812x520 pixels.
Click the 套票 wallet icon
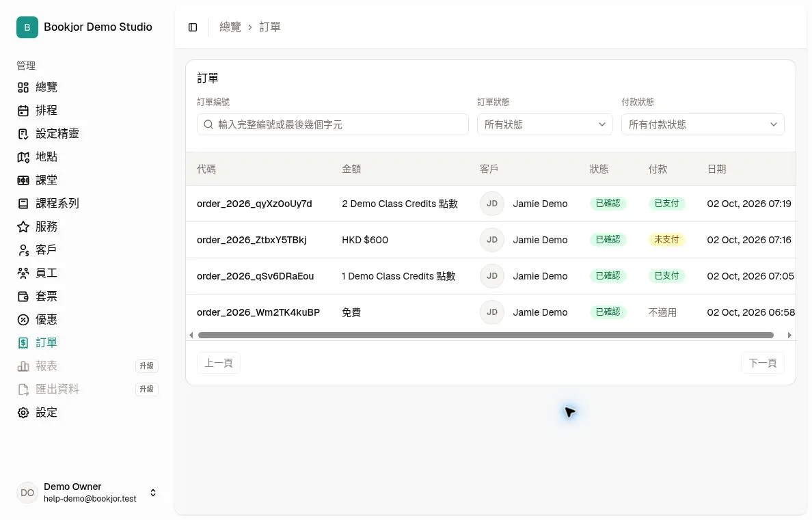tap(23, 297)
